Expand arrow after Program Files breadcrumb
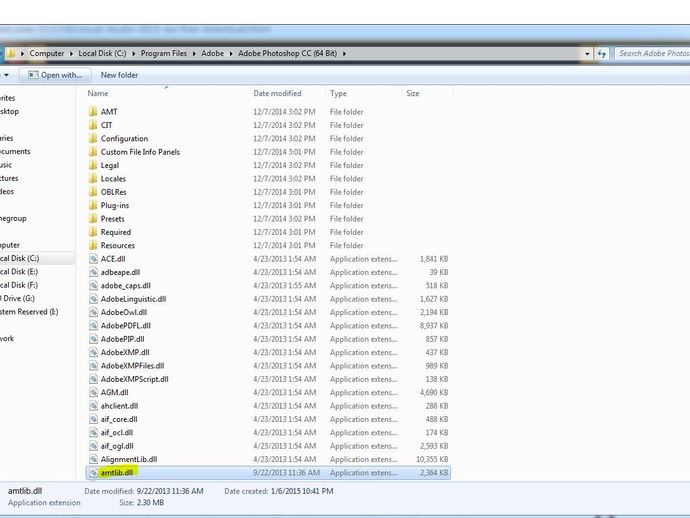The image size is (690, 518). [x=194, y=53]
